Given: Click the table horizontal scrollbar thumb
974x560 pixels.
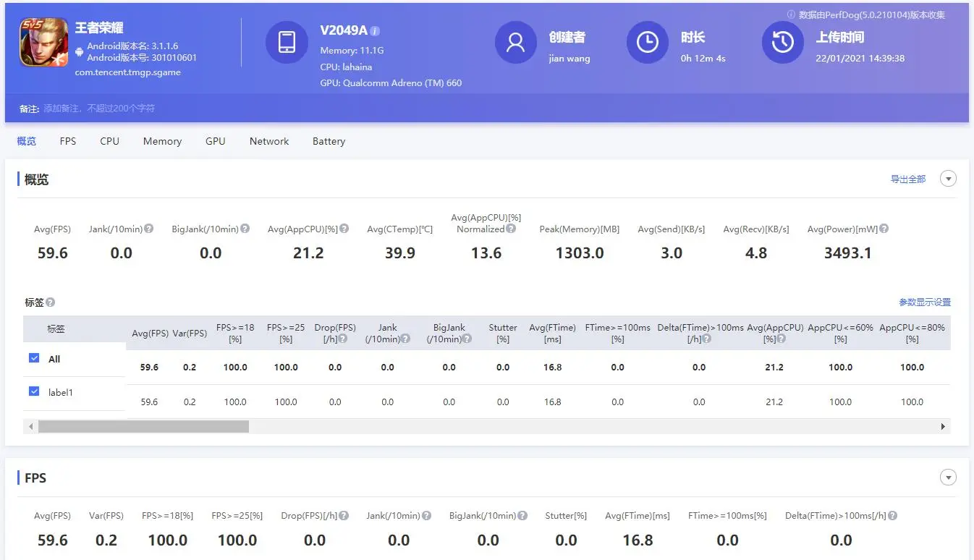Looking at the screenshot, I should click(x=143, y=427).
